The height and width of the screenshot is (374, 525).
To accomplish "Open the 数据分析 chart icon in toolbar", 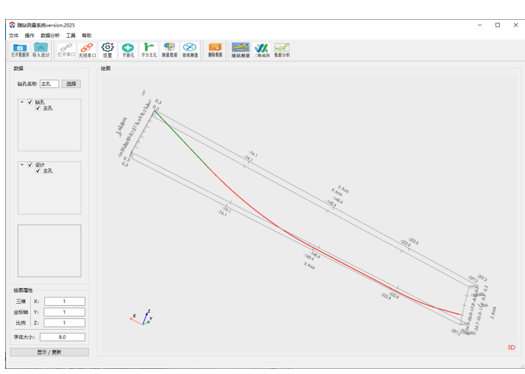I will tap(282, 50).
